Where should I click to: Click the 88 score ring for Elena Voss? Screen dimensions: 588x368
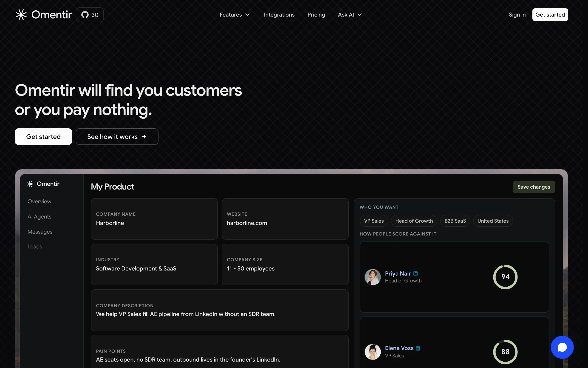click(505, 352)
